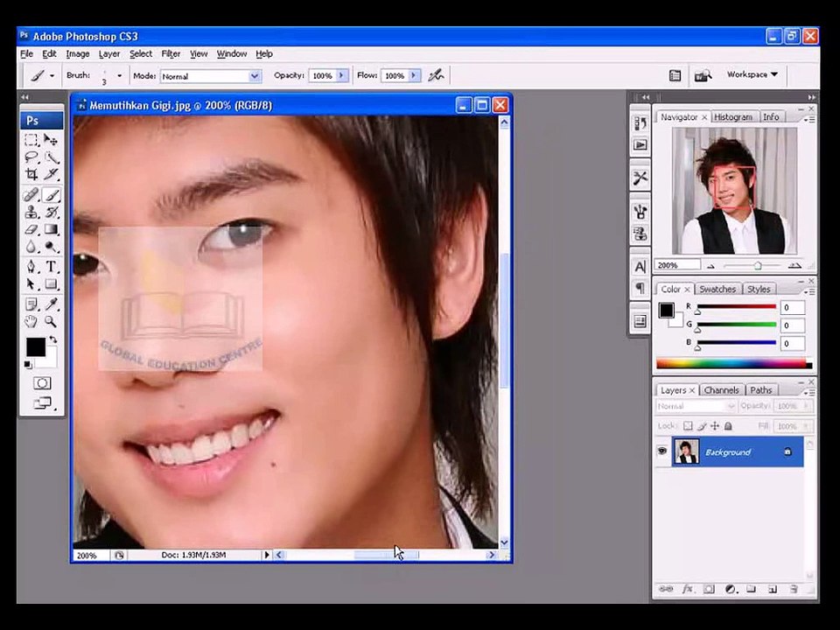The height and width of the screenshot is (630, 840).
Task: Toggle lock image pixels
Action: click(701, 426)
